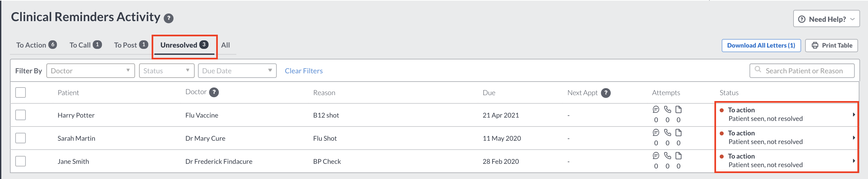868x179 pixels.
Task: Switch to the To Call tab
Action: (86, 45)
